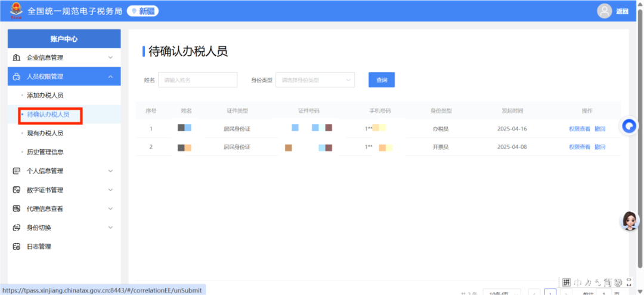The image size is (644, 295).
Task: Open the virtual assistant avatar
Action: [629, 221]
